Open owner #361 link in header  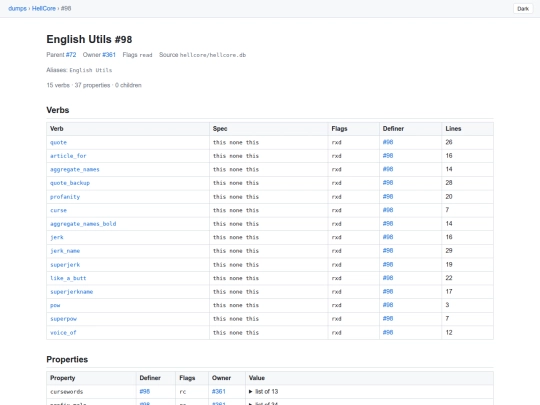(109, 55)
